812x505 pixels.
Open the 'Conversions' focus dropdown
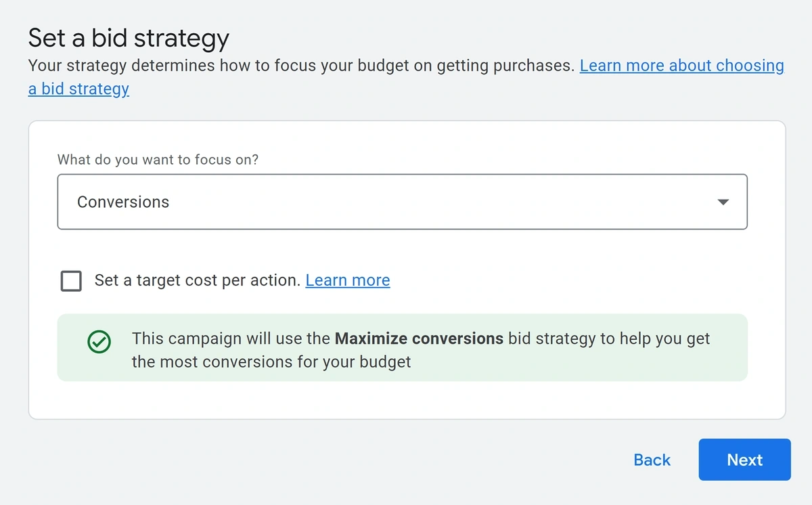tap(402, 202)
